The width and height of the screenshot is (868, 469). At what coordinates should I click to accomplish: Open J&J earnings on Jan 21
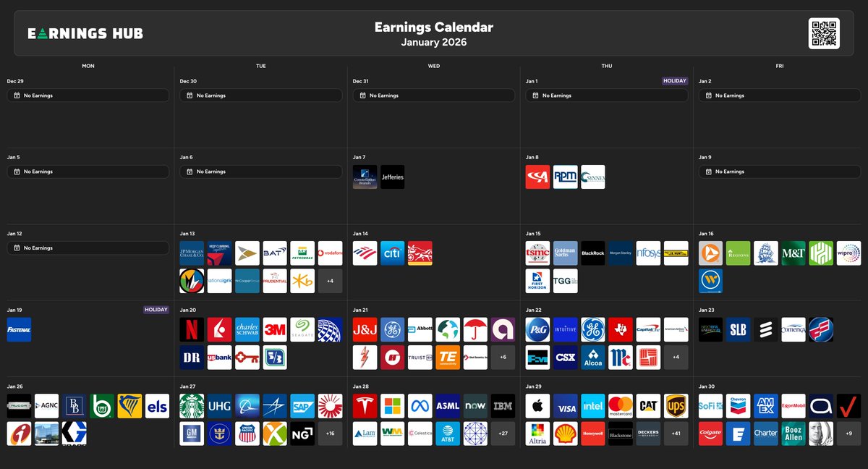[x=365, y=329]
